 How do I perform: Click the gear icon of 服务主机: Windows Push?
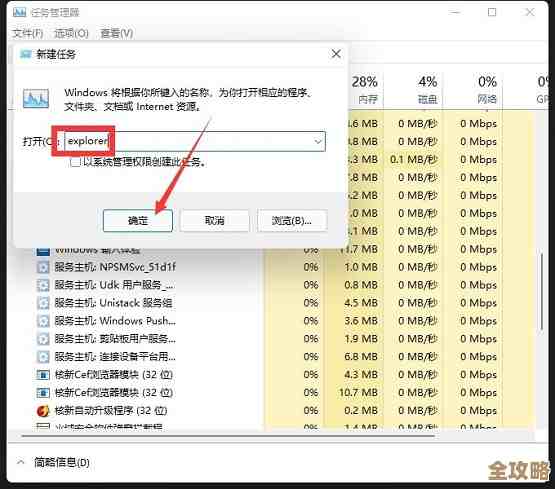(x=43, y=321)
